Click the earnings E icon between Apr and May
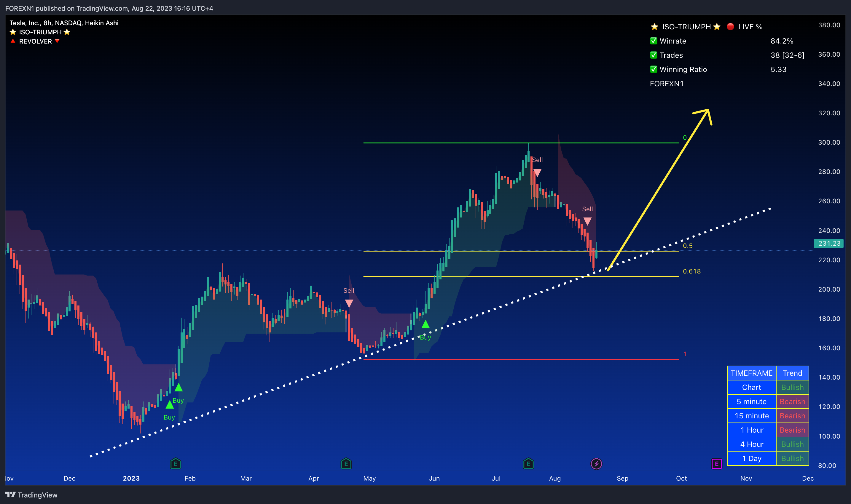Screen dimensions: 851x504 click(x=346, y=464)
